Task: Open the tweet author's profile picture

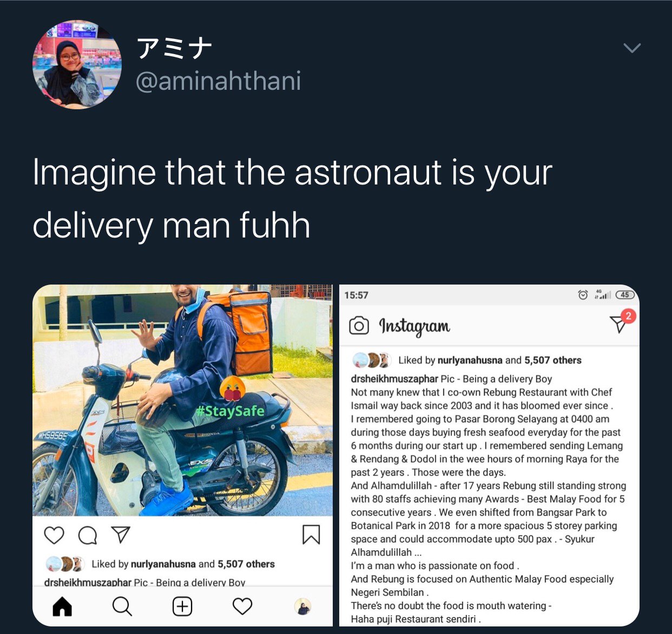Action: [77, 64]
